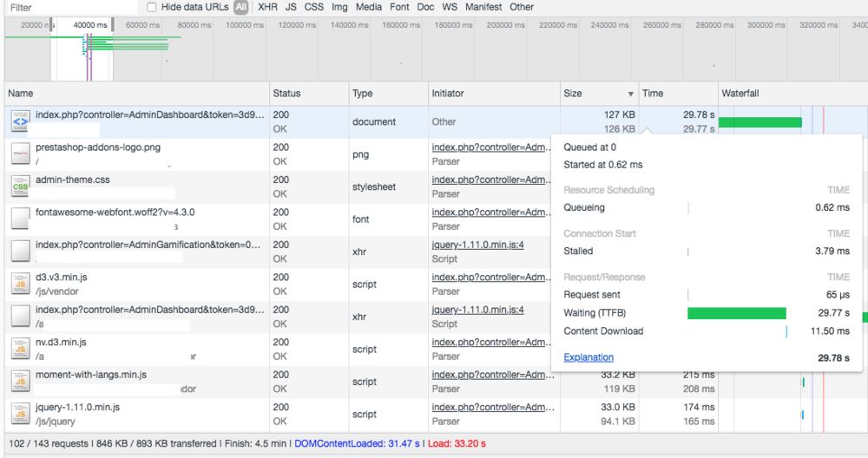868x458 pixels.
Task: Click the left handle of the overview selection
Action: 51,25
